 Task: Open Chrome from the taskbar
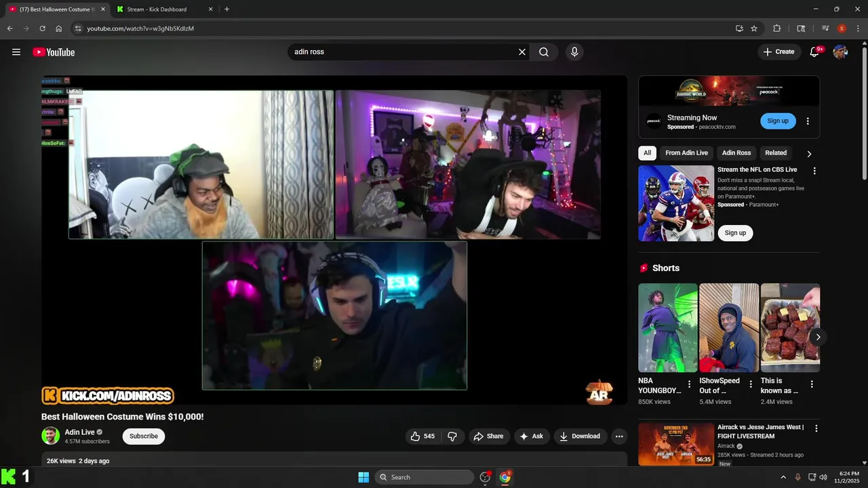click(x=505, y=477)
